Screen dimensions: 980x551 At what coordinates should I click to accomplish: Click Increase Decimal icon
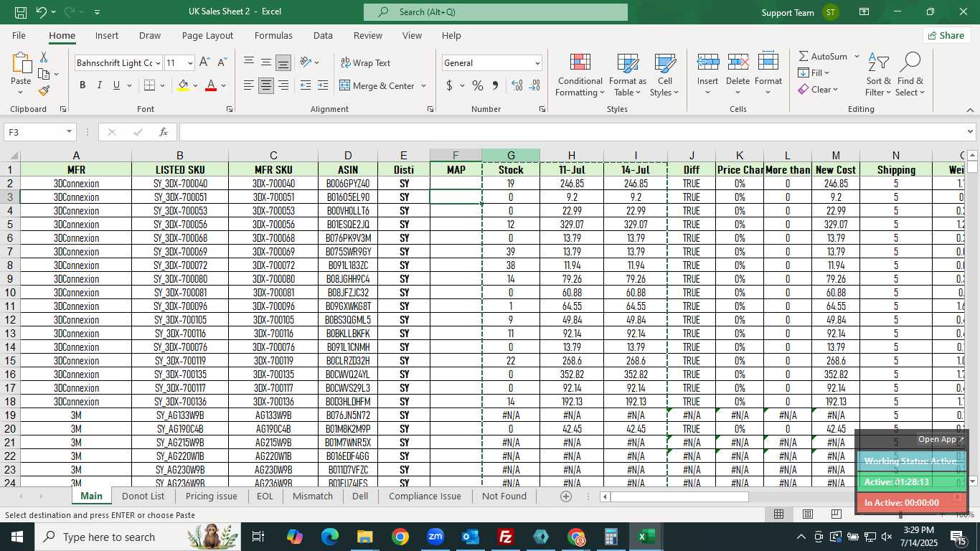517,85
